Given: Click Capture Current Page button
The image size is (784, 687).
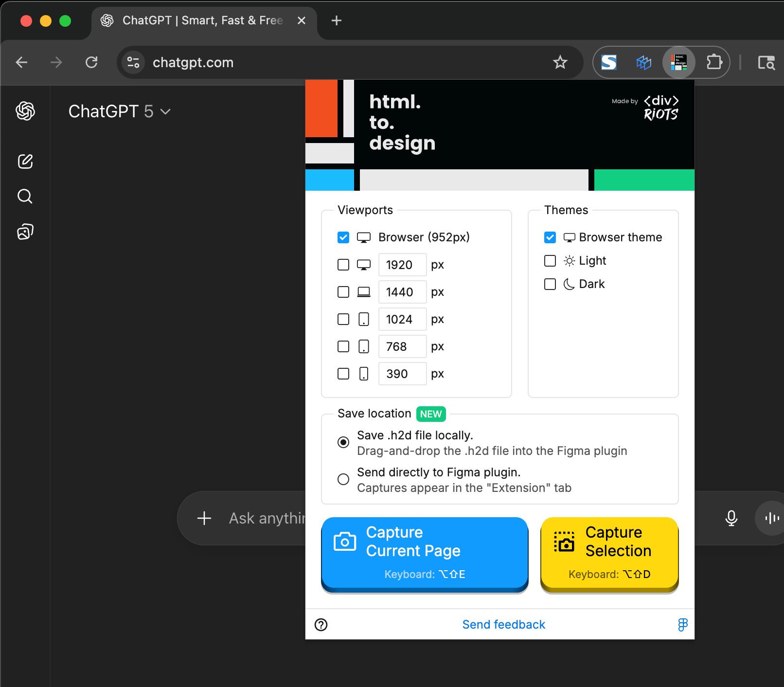Looking at the screenshot, I should click(x=424, y=553).
